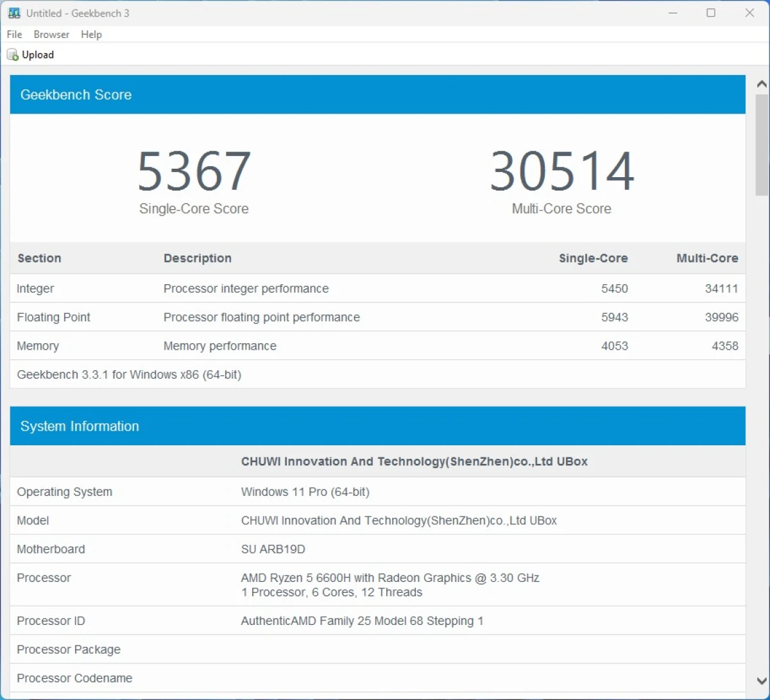Select Memory single-core value 4053
770x700 pixels.
(x=615, y=346)
